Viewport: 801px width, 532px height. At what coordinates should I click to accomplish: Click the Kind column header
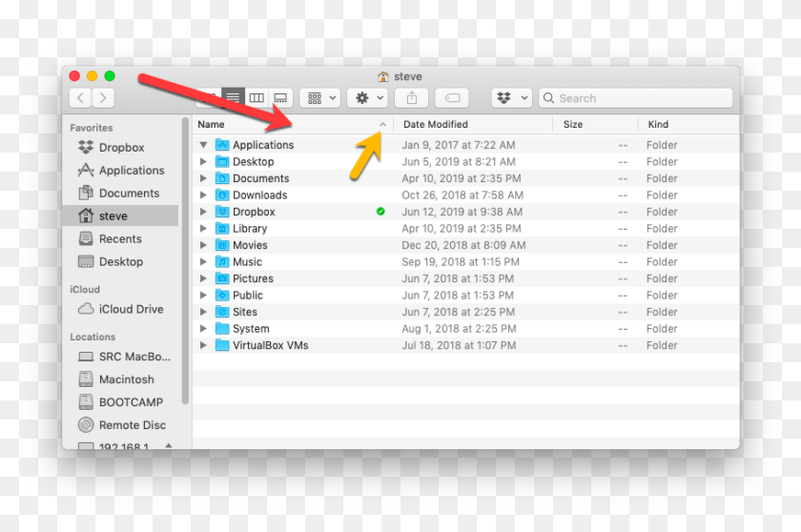pyautogui.click(x=659, y=124)
